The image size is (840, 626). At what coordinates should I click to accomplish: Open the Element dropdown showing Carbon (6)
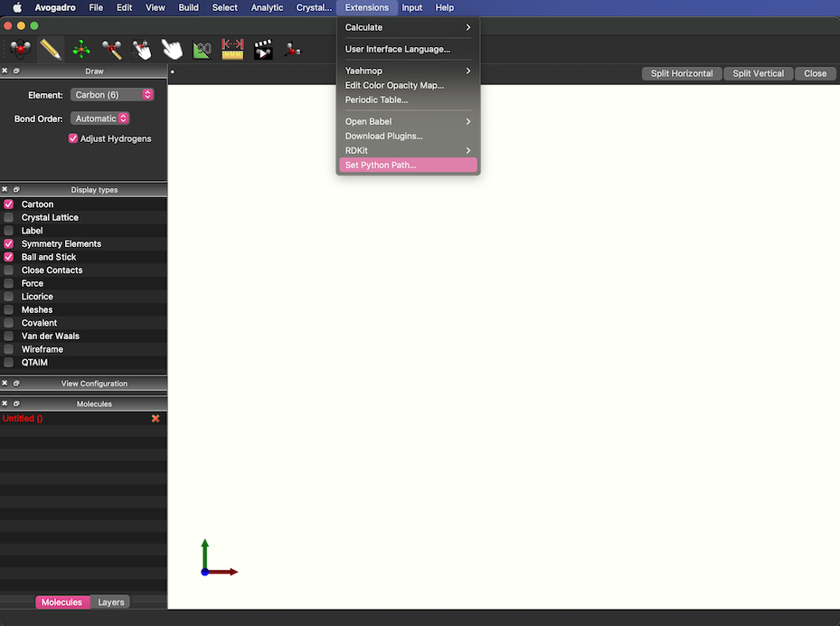(x=112, y=95)
